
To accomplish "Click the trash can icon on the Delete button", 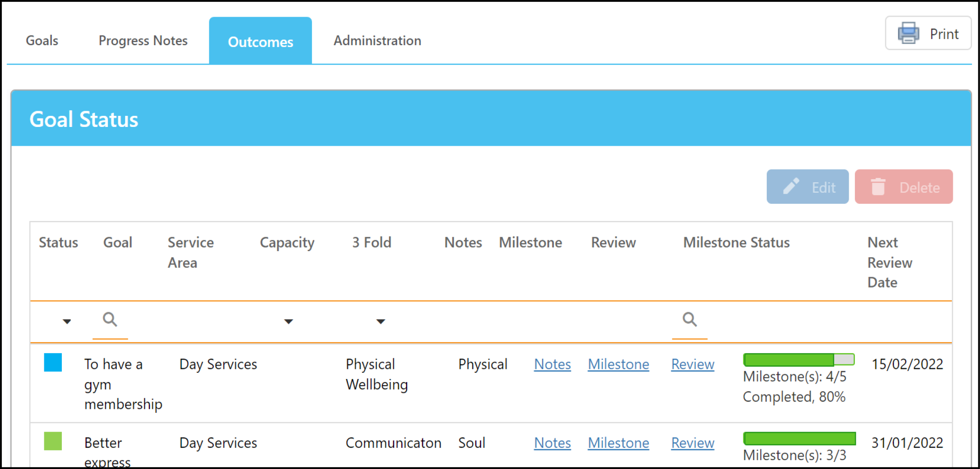I will pos(878,187).
